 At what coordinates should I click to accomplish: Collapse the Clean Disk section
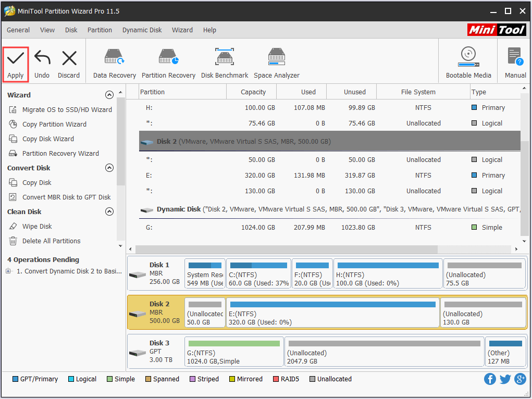coord(109,211)
